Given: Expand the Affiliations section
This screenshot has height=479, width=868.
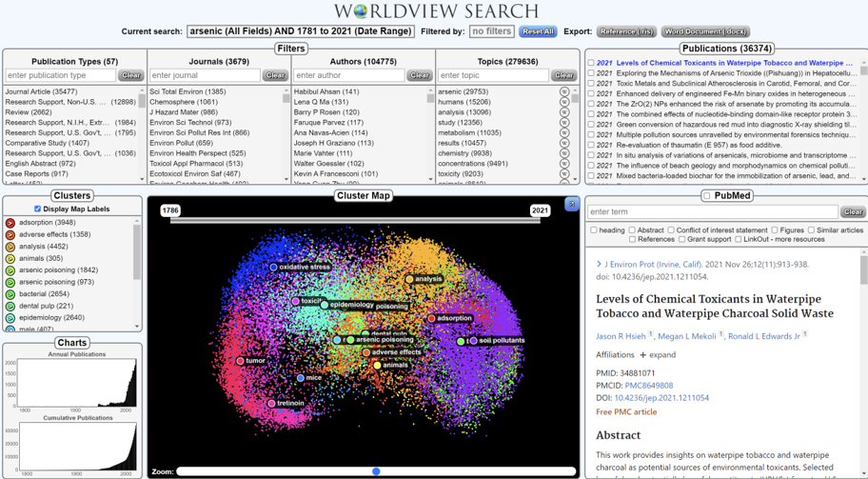Looking at the screenshot, I should (x=658, y=355).
